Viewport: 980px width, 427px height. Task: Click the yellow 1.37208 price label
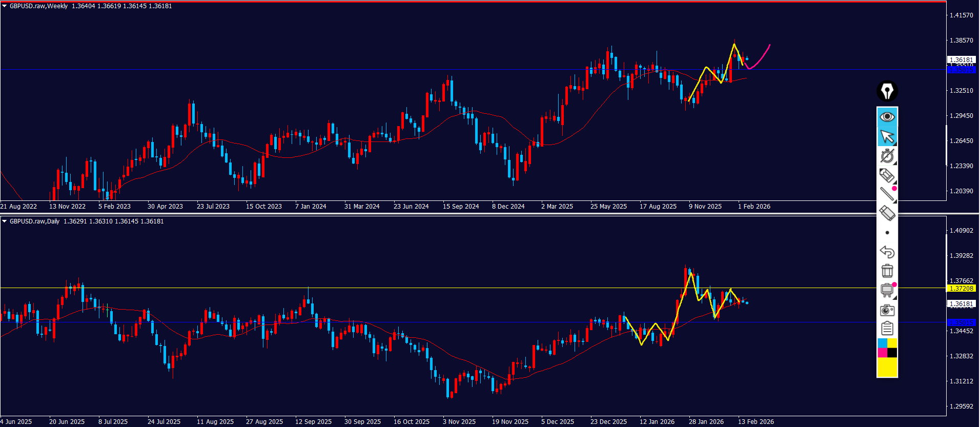961,289
